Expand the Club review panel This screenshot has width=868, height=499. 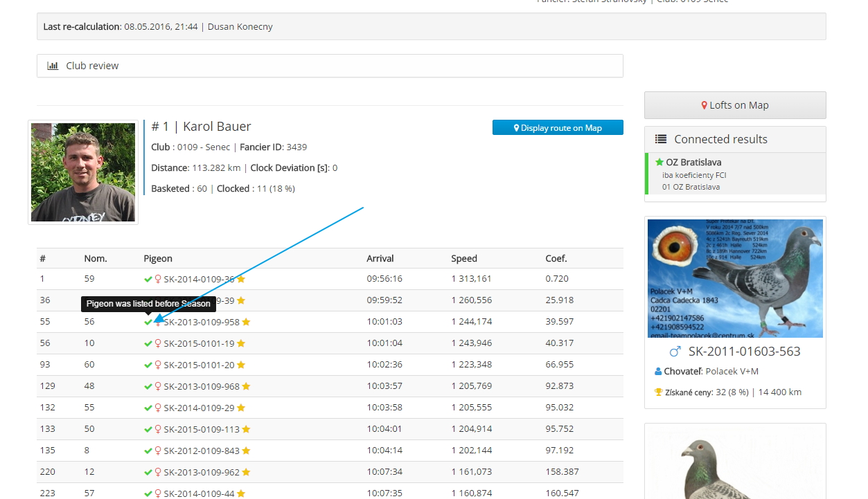[x=330, y=66]
